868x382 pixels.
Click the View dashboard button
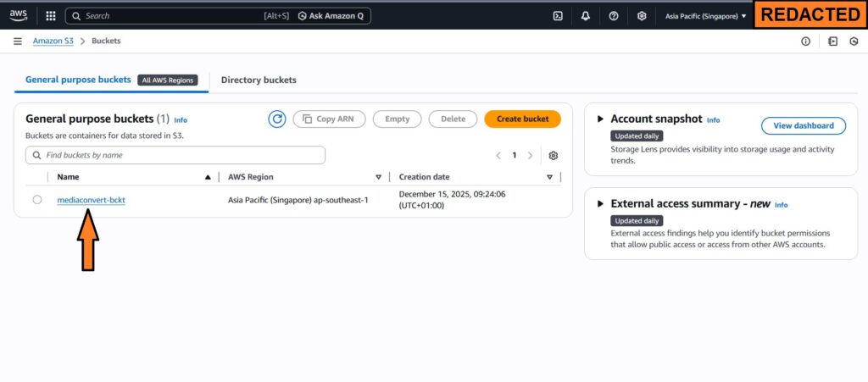point(803,125)
